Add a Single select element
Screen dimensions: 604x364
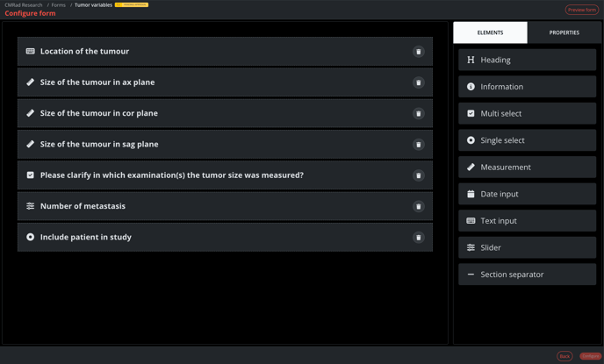(x=527, y=140)
